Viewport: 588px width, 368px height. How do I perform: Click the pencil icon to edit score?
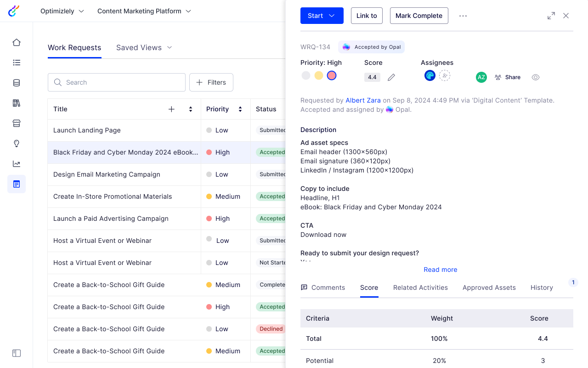[x=391, y=77]
